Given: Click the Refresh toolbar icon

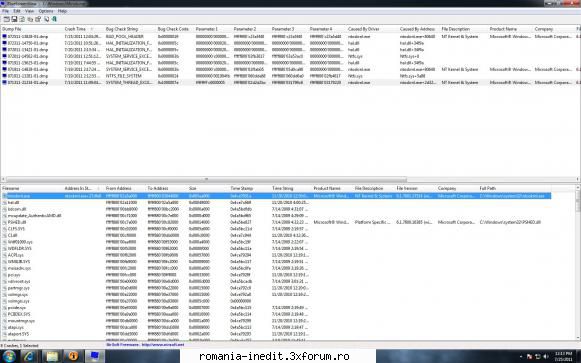Looking at the screenshot, I should 22,19.
